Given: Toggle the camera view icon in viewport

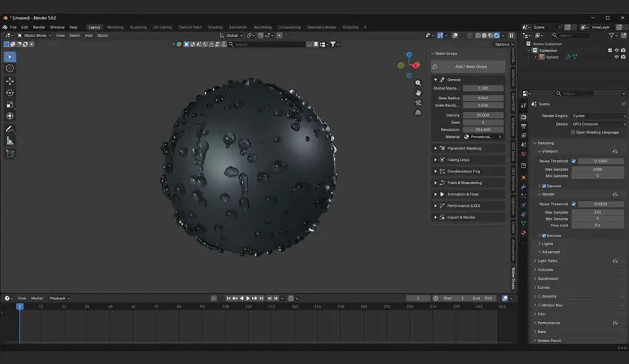Looking at the screenshot, I should click(x=418, y=102).
